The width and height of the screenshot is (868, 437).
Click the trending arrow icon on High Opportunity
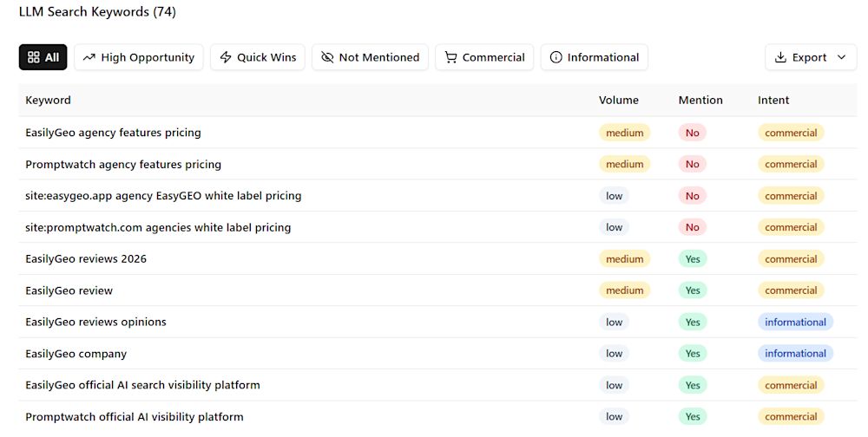coord(89,57)
